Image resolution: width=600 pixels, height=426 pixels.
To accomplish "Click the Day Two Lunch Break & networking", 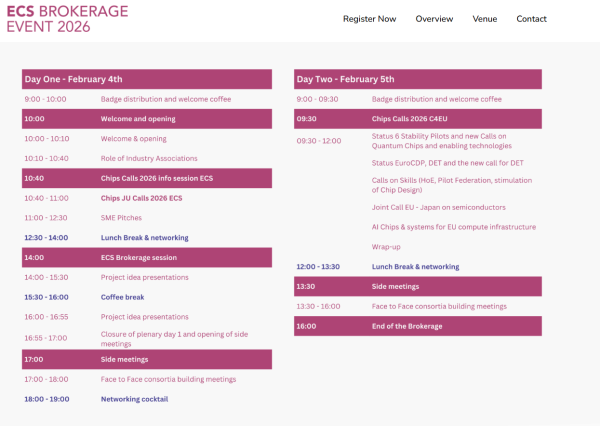I will pos(415,267).
